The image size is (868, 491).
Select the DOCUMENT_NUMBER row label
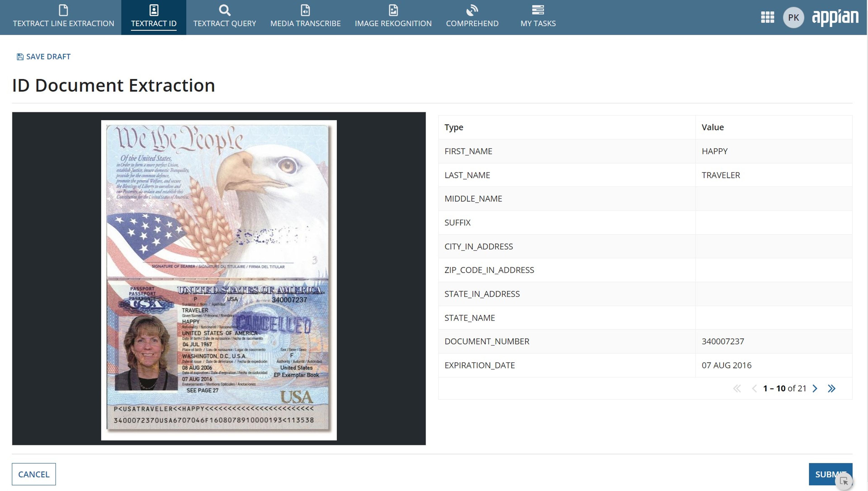point(487,341)
